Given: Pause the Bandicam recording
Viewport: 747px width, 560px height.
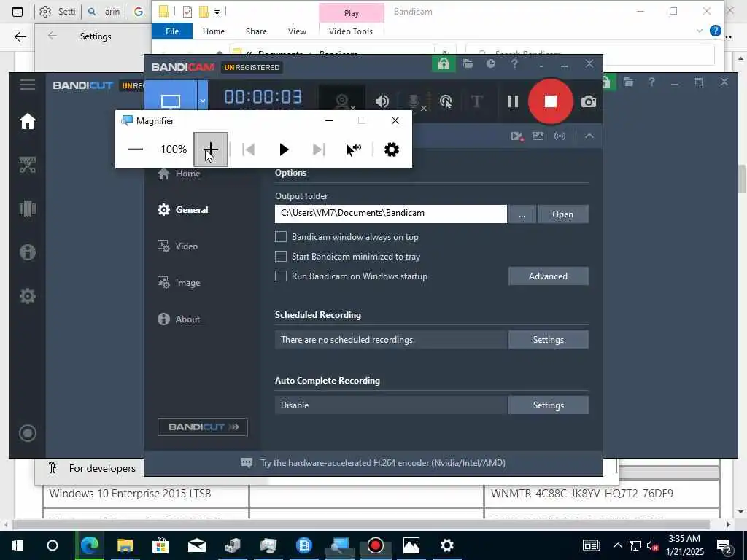Looking at the screenshot, I should 513,101.
